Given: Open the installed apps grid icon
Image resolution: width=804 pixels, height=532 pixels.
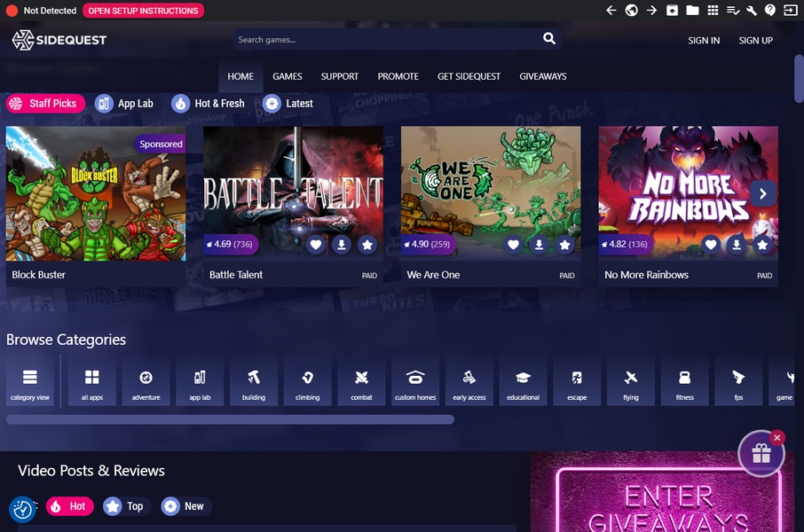Looking at the screenshot, I should (713, 11).
